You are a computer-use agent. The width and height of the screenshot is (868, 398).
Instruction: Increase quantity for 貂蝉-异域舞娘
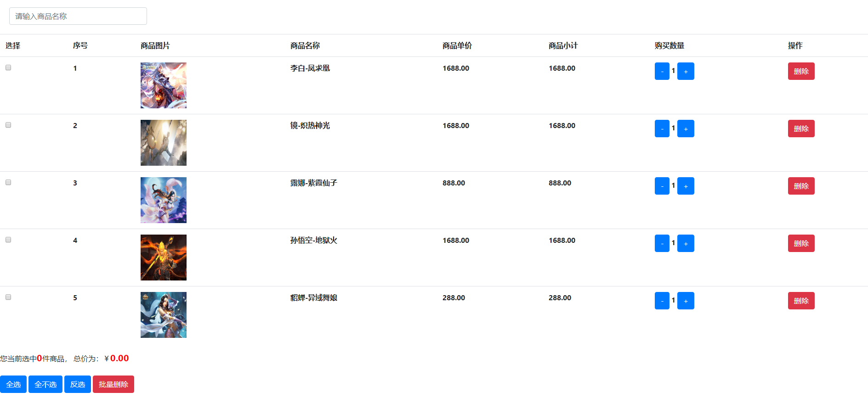686,301
